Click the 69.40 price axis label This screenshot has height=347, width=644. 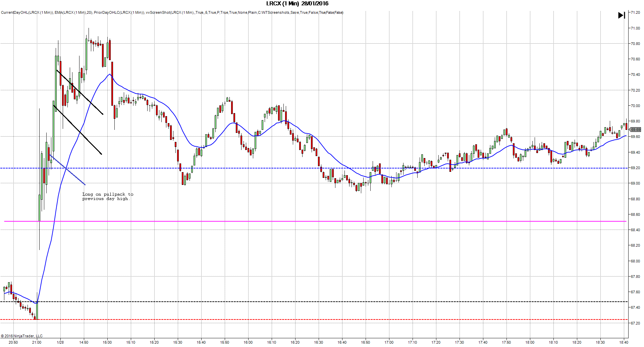pyautogui.click(x=635, y=152)
